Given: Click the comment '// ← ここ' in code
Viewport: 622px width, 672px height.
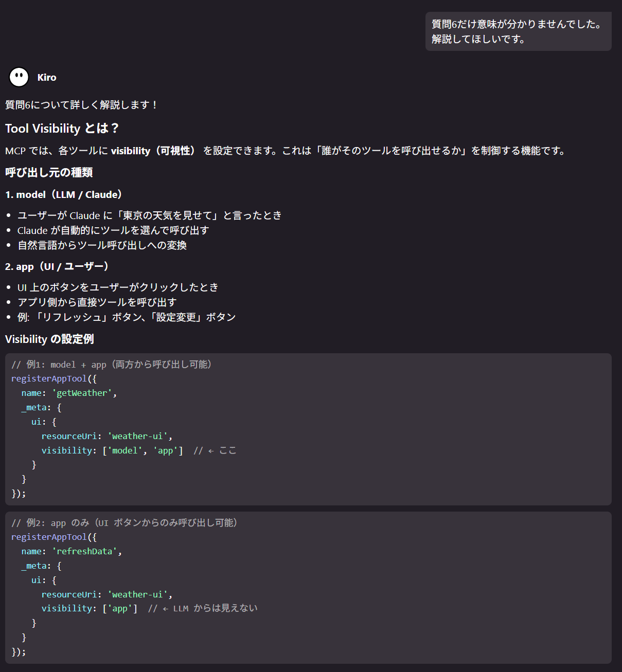Looking at the screenshot, I should coord(215,450).
